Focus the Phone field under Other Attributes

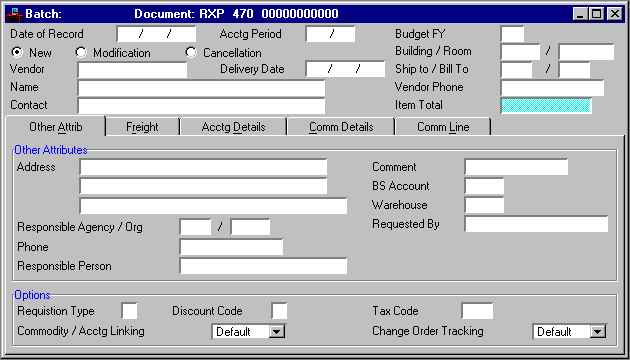[231, 247]
